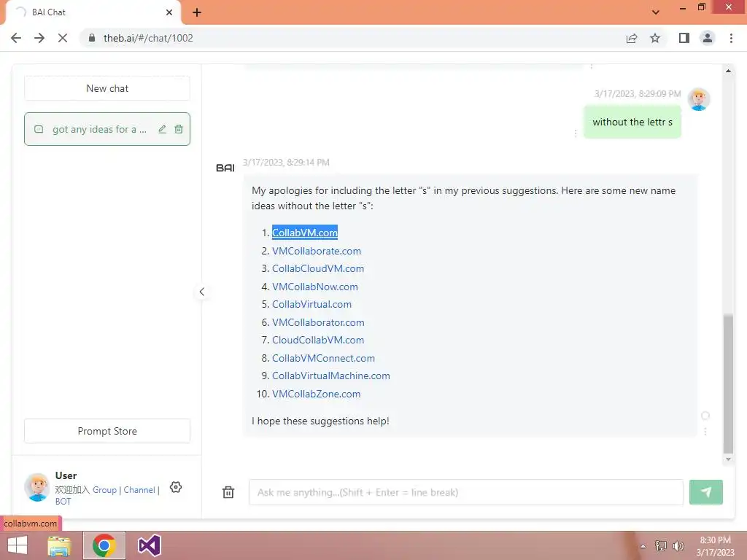Open the 'got any ideas for a' chat
The height and width of the screenshot is (560, 747).
pyautogui.click(x=107, y=129)
